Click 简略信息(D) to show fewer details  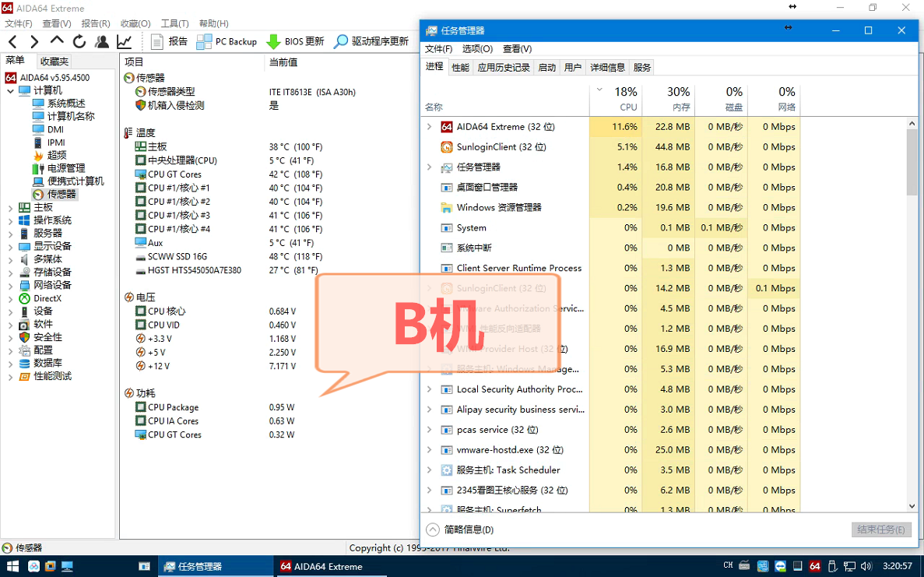[460, 530]
